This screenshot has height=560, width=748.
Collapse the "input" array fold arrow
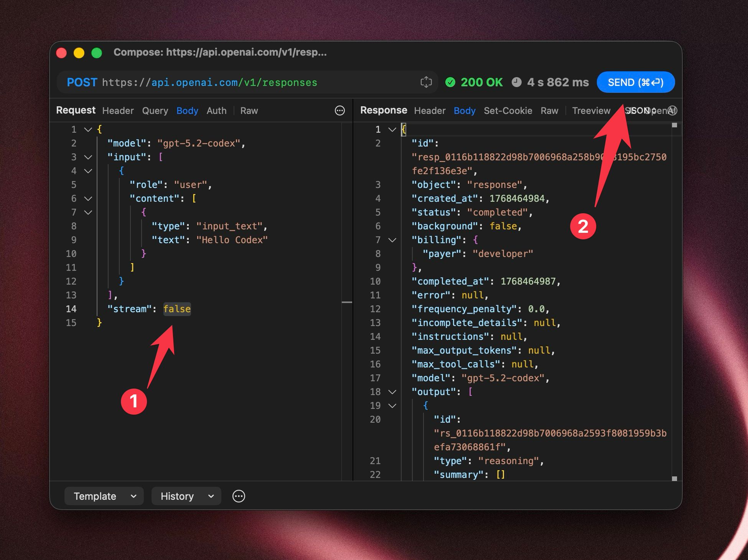88,157
